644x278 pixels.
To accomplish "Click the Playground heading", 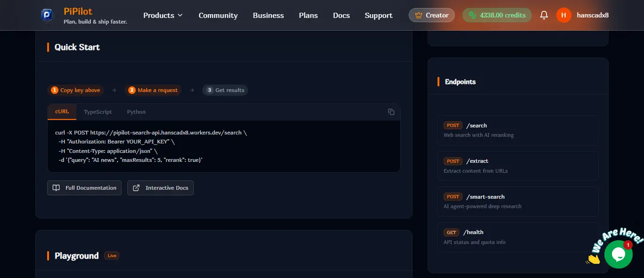I will [76, 256].
